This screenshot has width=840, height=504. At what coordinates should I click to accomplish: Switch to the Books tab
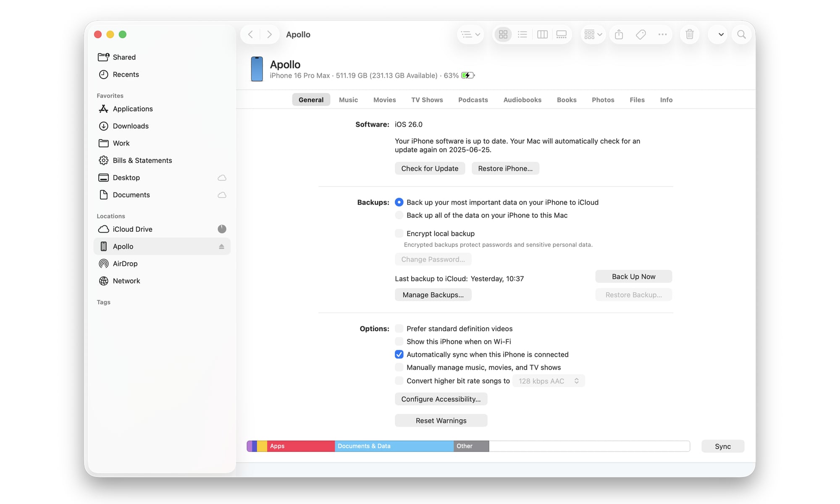pos(567,100)
